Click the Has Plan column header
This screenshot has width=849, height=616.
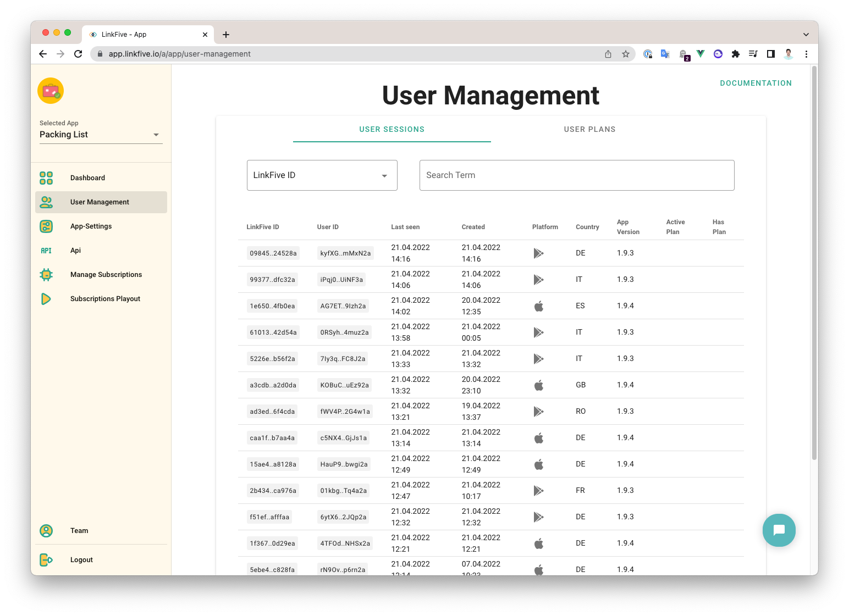tap(719, 227)
